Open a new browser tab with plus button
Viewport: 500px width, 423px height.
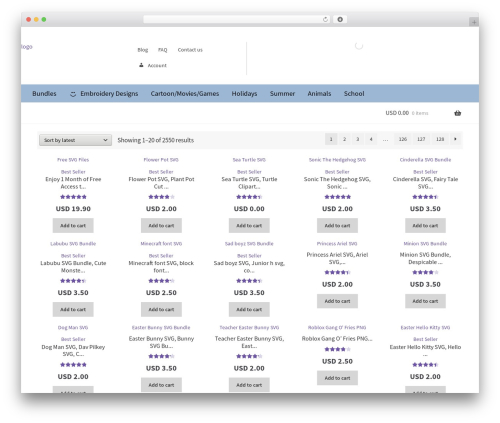point(474,22)
